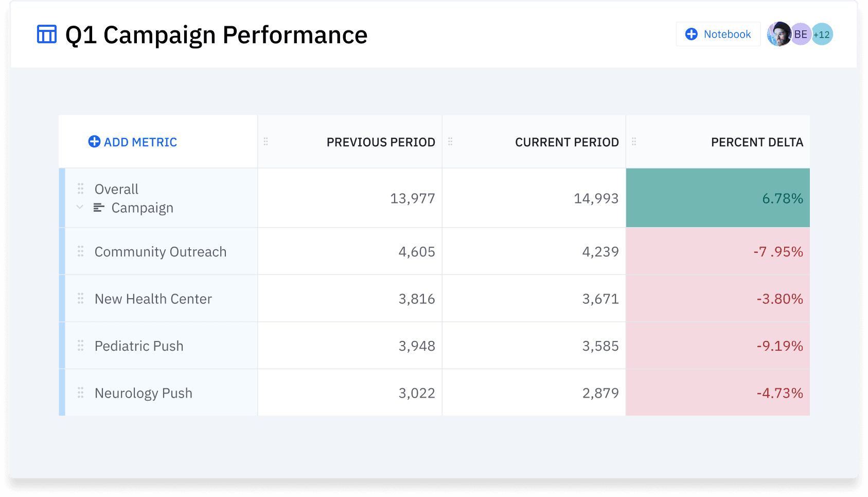The width and height of the screenshot is (868, 497).
Task: Click drag handle of Neurology Push row
Action: [81, 393]
